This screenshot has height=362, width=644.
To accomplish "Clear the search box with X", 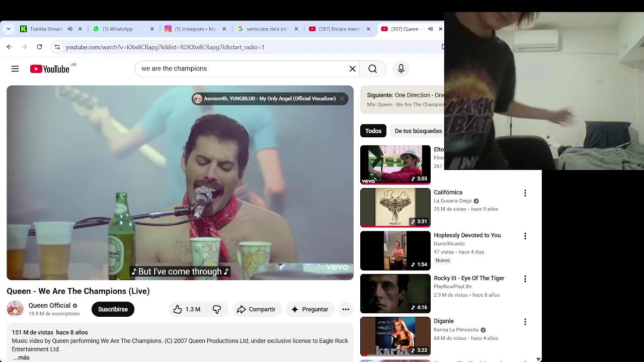I will (353, 69).
